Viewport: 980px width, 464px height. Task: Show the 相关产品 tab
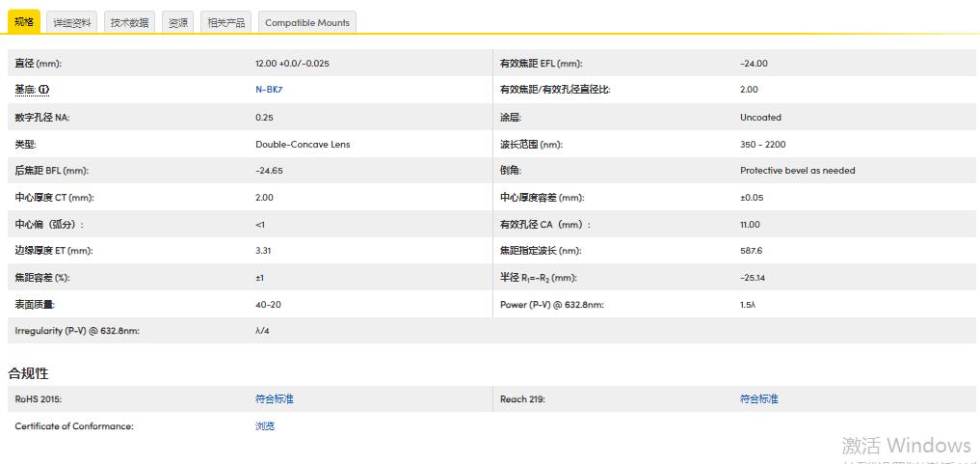coord(226,22)
